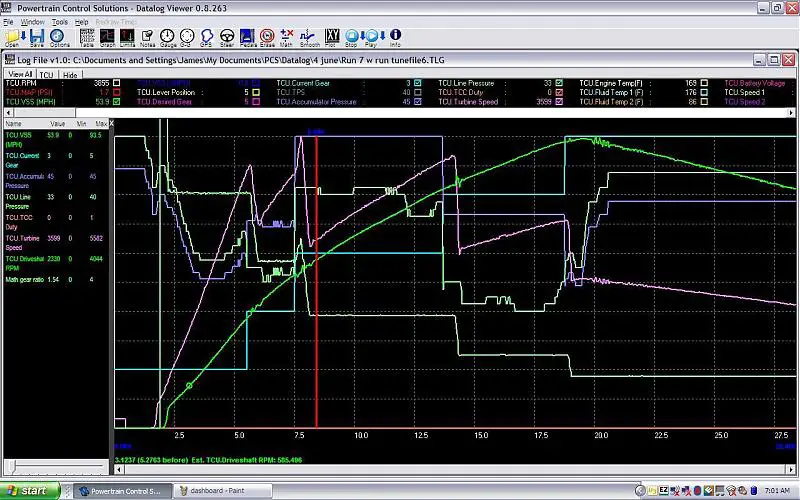Screen dimensions: 800x500
Task: Click the Max column header
Action: 101,123
